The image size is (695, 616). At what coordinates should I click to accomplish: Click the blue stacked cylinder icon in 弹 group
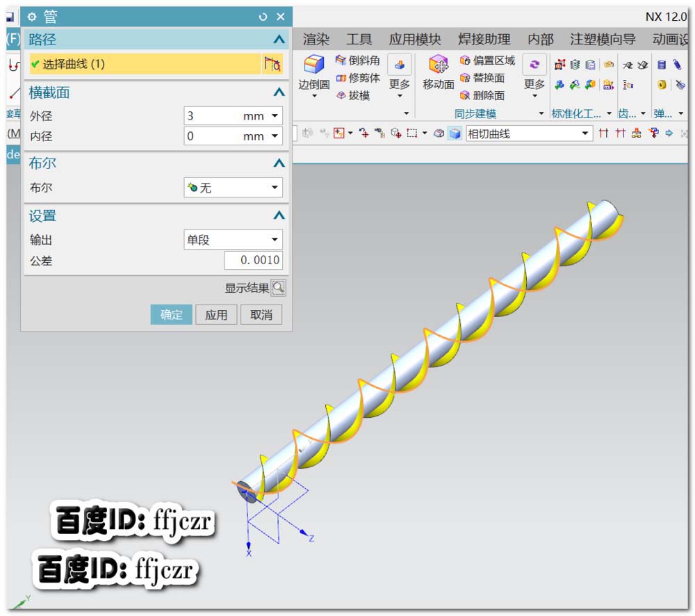tap(662, 65)
